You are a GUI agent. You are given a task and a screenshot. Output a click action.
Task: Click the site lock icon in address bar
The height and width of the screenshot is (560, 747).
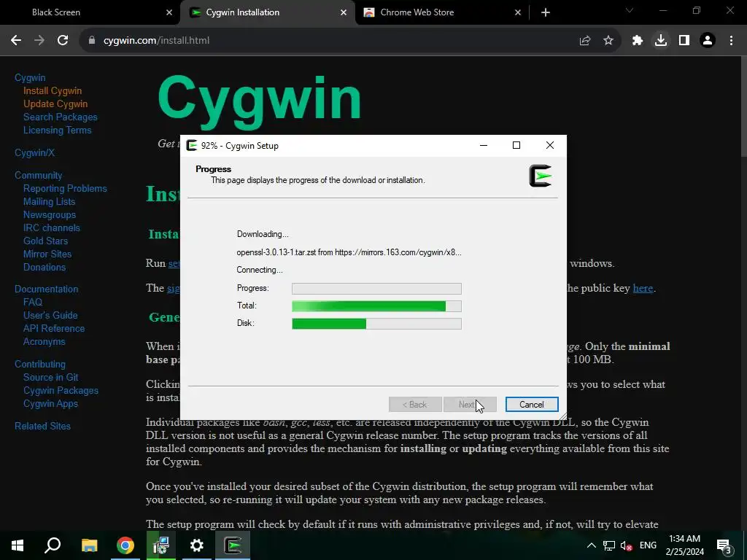coord(92,41)
